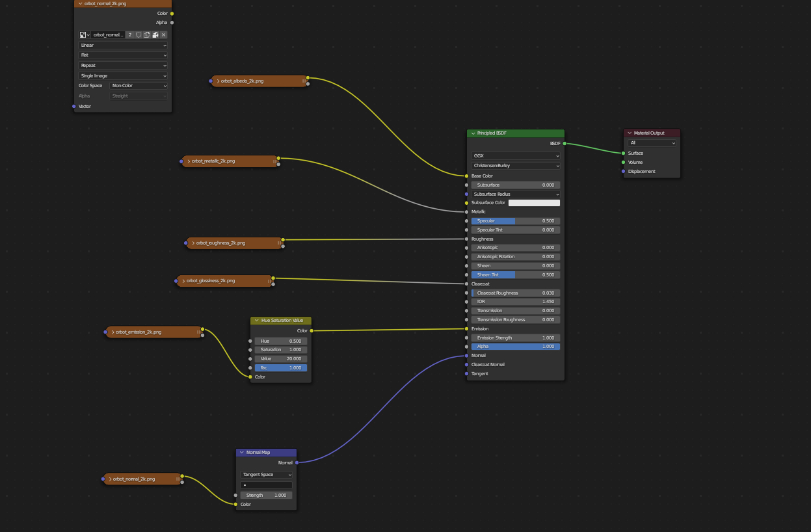Click the BSDF output socket

pyautogui.click(x=565, y=143)
